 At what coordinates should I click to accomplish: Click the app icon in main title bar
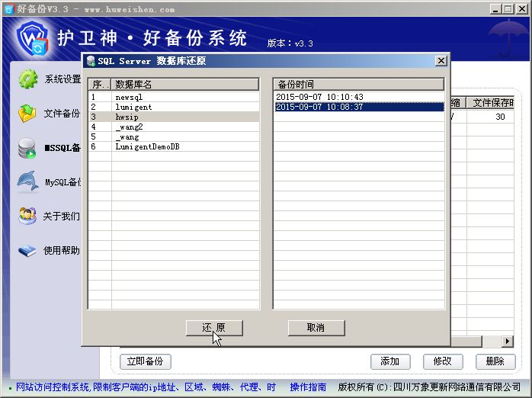pyautogui.click(x=9, y=9)
